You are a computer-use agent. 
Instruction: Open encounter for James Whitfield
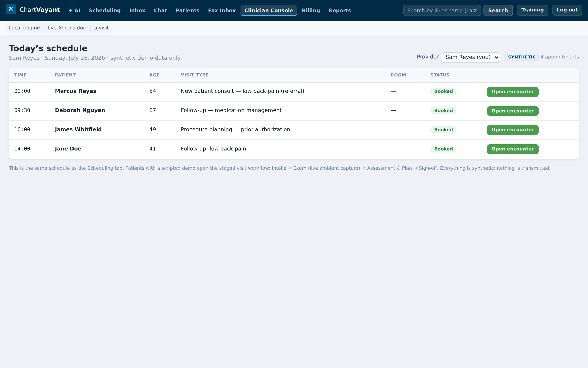click(x=513, y=130)
